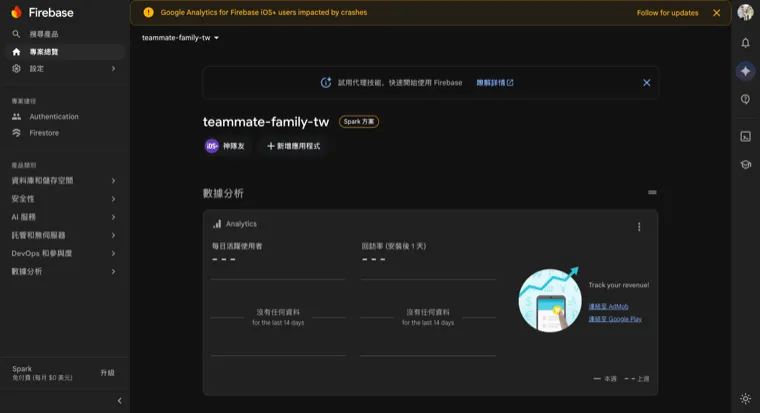
Task: Open the notifications bell
Action: click(x=745, y=43)
